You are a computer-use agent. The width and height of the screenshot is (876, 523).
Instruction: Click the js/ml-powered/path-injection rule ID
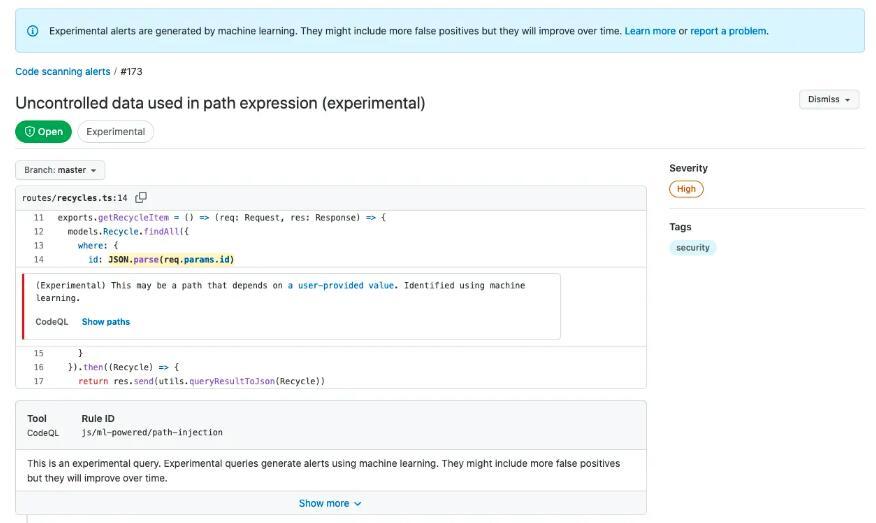click(152, 432)
